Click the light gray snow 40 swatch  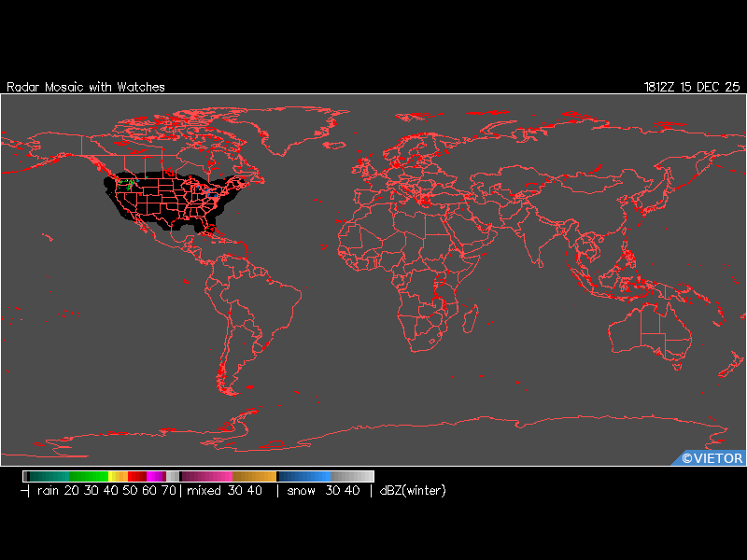coord(355,476)
